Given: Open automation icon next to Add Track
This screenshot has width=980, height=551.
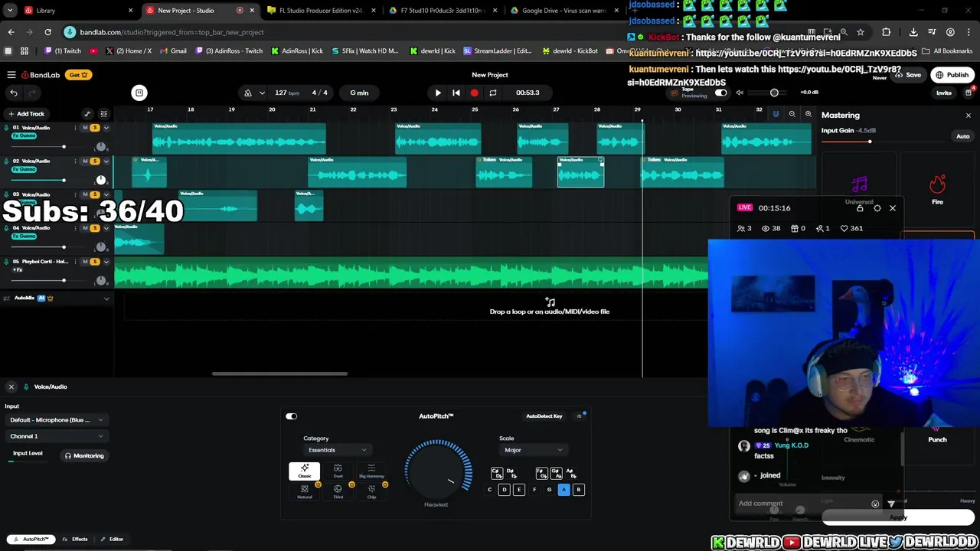Looking at the screenshot, I should click(x=87, y=114).
